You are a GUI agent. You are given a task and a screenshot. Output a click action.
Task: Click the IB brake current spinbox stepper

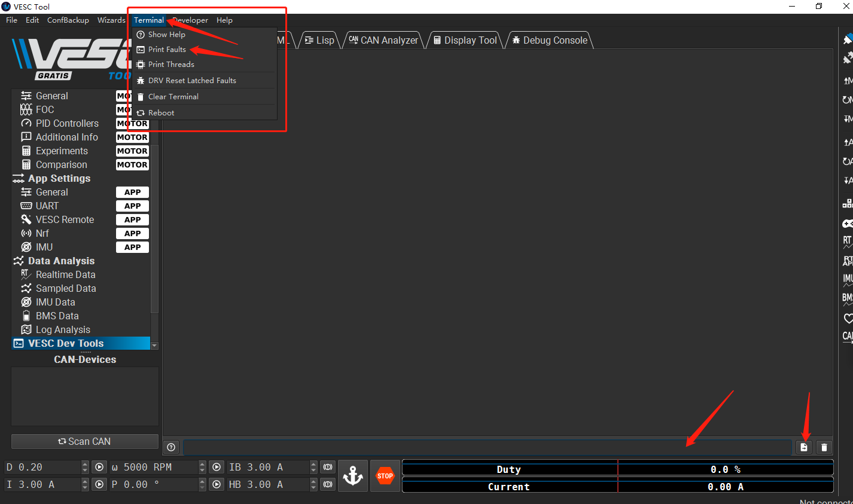pos(313,467)
